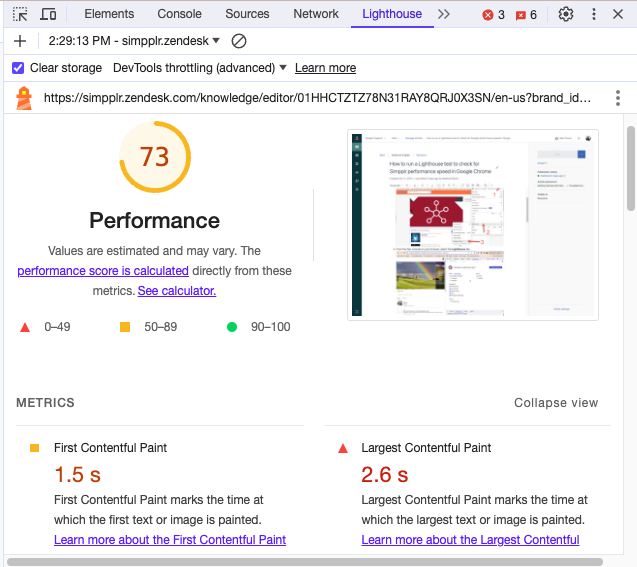
Task: Open the report timestamp selector dropdown
Action: 134,41
